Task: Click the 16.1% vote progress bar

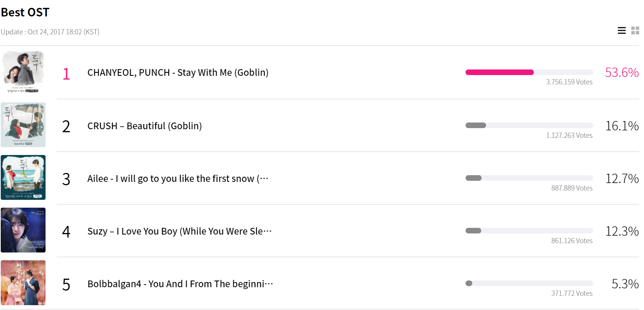Action: 529,125
